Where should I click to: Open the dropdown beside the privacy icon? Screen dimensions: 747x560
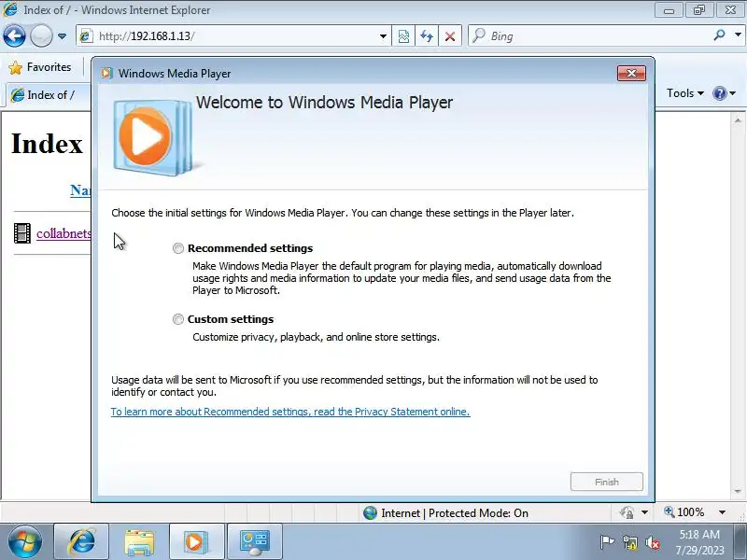pos(644,512)
